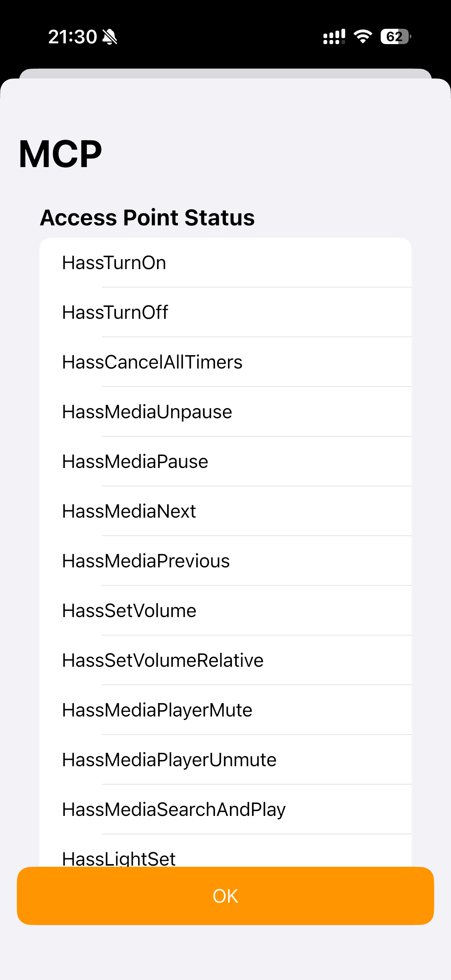
Task: Tap the HassCancelAllTimers entry
Action: coord(225,362)
